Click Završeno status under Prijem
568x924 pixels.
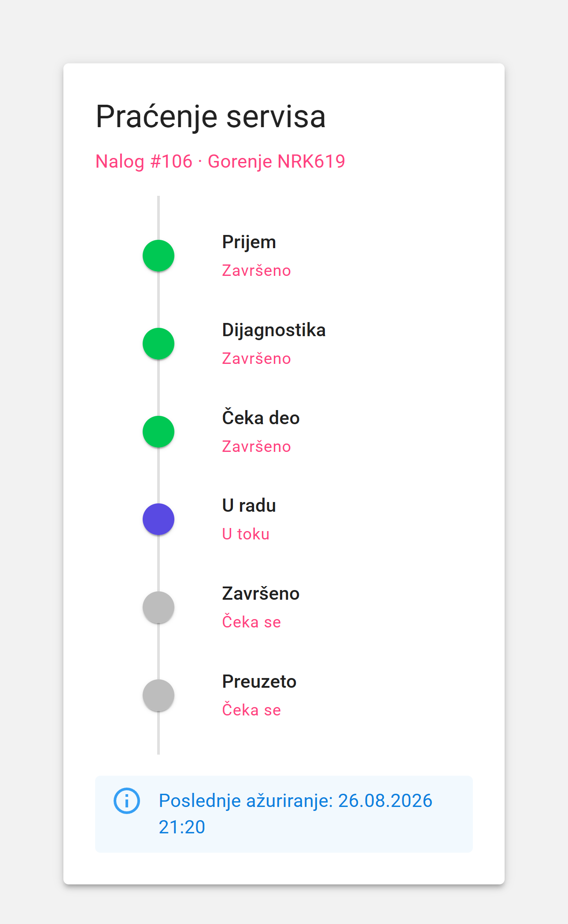pos(256,270)
